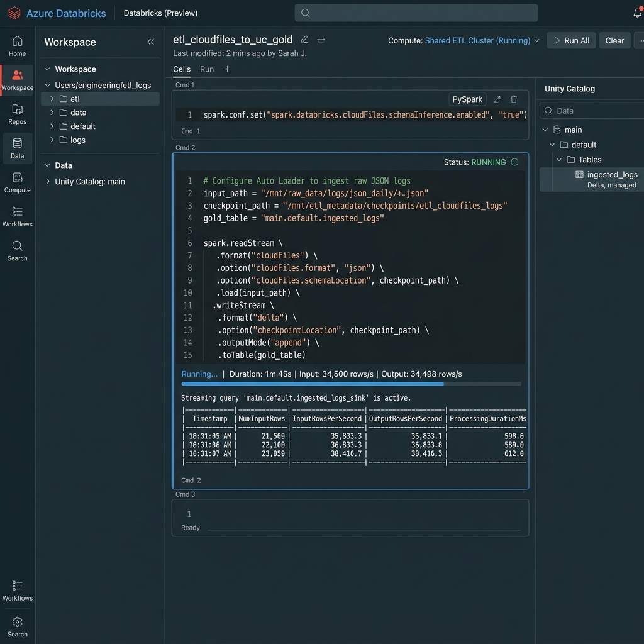Collapse default schema in Unity Catalog panel

[x=552, y=145]
